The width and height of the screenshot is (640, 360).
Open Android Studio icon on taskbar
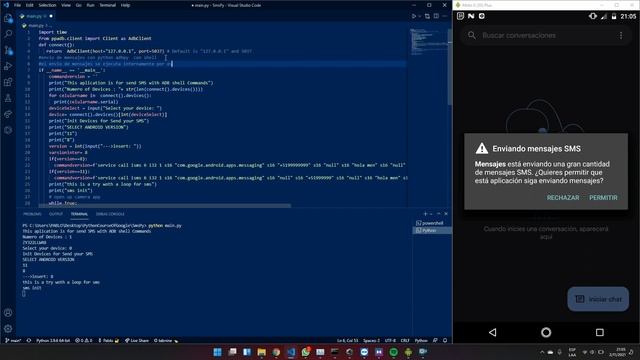[408, 352]
